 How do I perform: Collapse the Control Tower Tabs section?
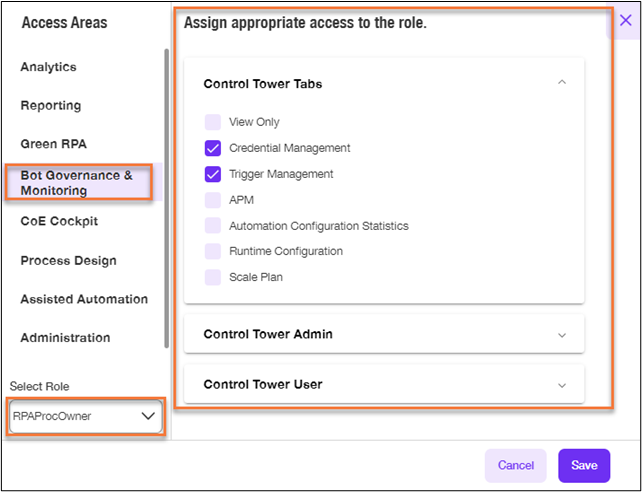pos(562,83)
